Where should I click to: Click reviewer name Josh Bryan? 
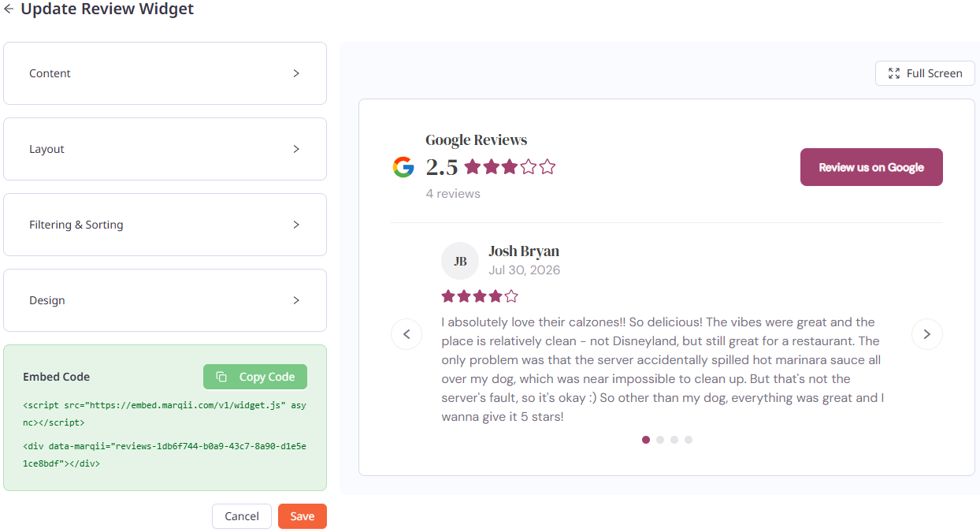tap(524, 251)
